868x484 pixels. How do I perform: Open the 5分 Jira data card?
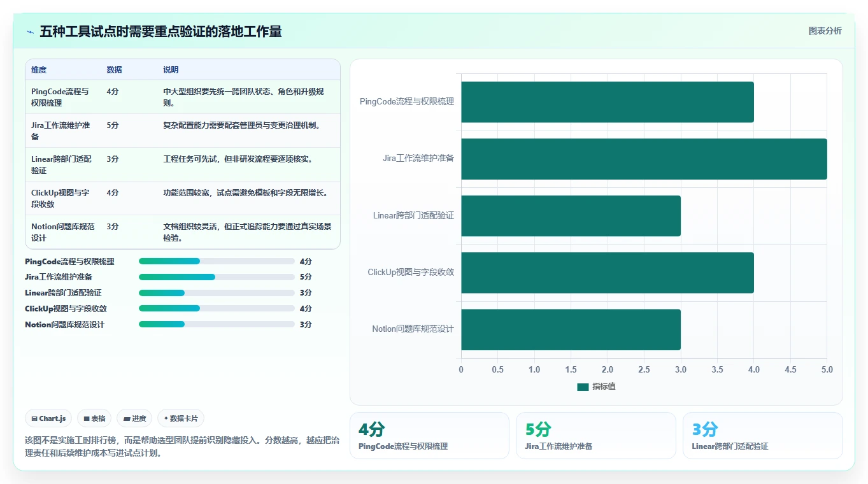click(595, 436)
